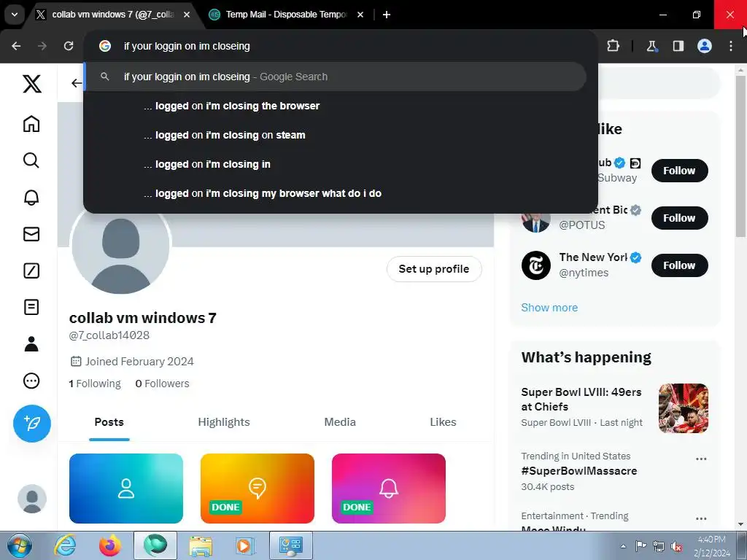
Task: Follow the @POTUS account
Action: [679, 218]
